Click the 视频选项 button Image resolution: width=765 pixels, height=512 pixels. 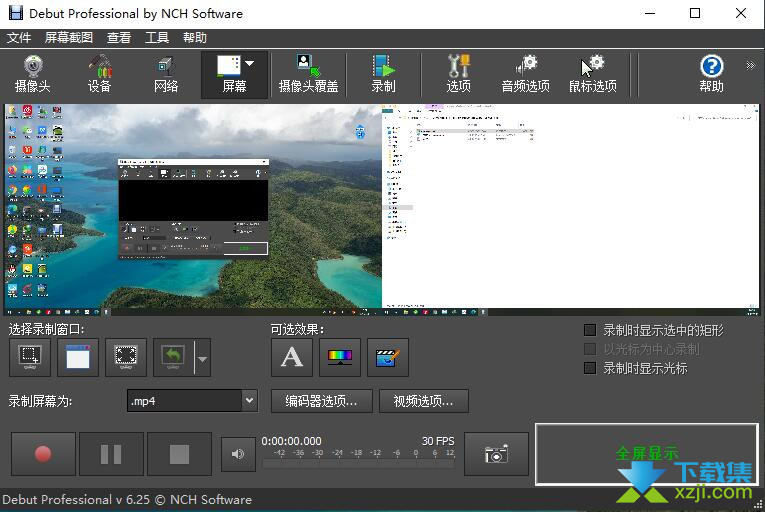point(424,401)
